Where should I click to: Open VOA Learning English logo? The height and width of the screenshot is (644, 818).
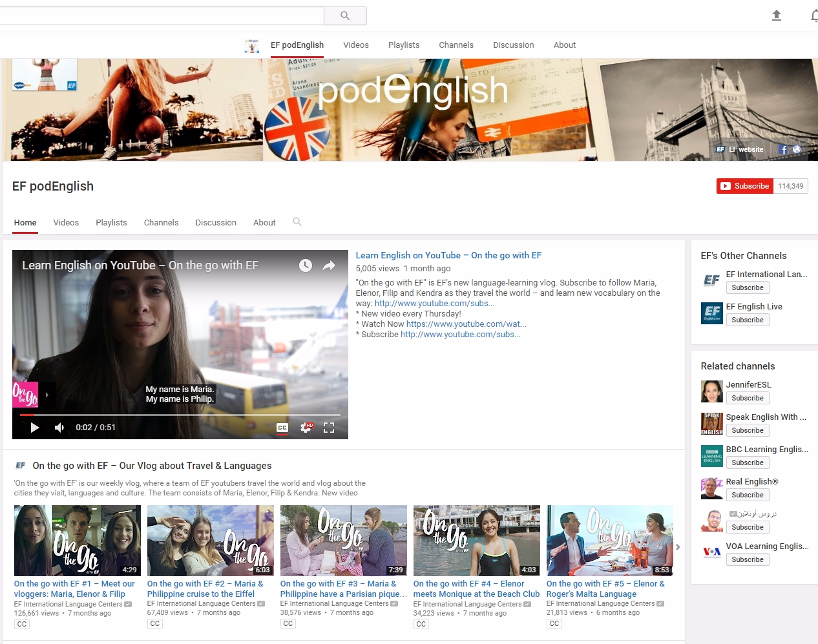(712, 553)
